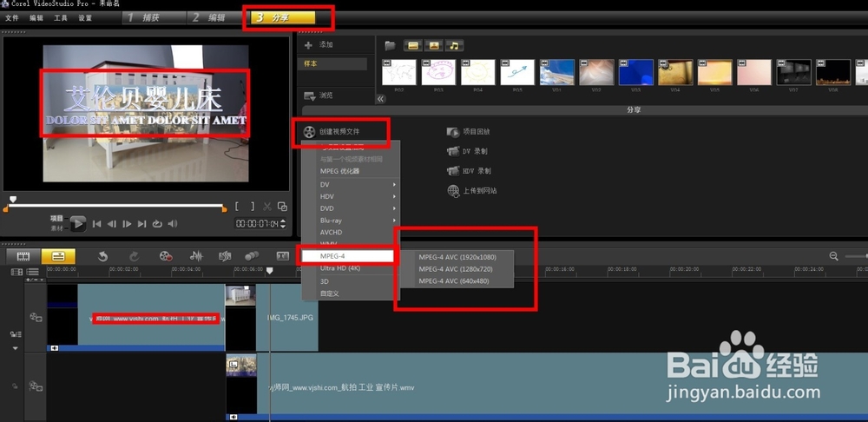The height and width of the screenshot is (422, 868).
Task: Switch to timeline view
Action: (x=58, y=256)
